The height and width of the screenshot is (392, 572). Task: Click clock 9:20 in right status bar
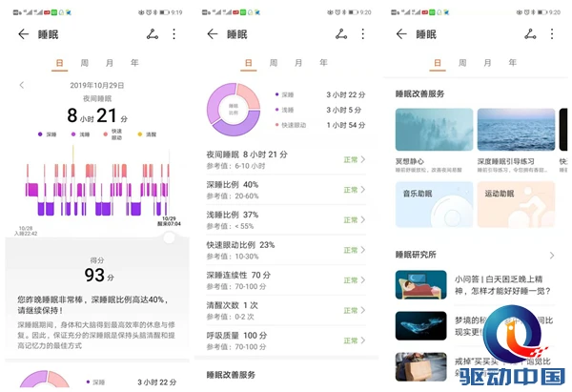[x=555, y=12]
